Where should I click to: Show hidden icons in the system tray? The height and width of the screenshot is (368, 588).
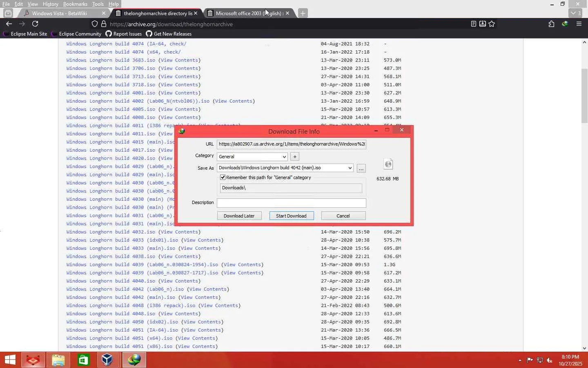coord(520,360)
